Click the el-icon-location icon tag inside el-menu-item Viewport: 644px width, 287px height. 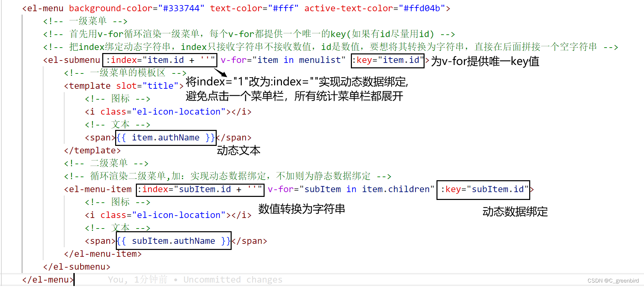[x=168, y=215]
